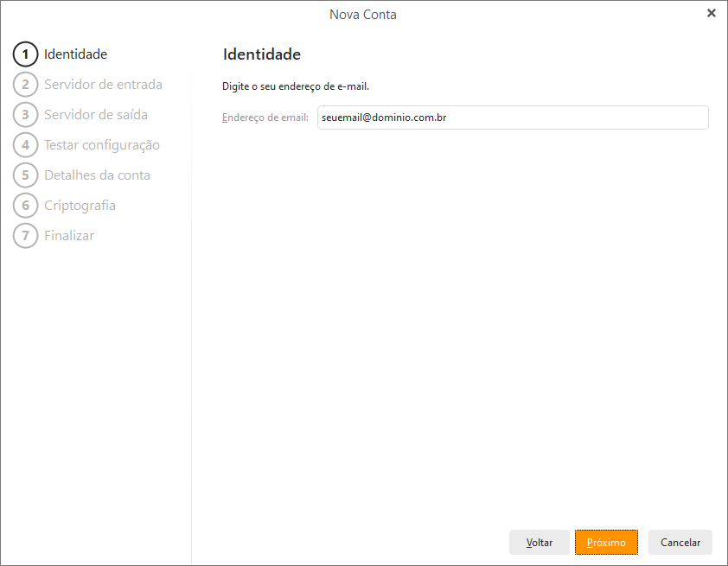Click the step 3 circle icon
This screenshot has width=728, height=566.
[x=26, y=115]
